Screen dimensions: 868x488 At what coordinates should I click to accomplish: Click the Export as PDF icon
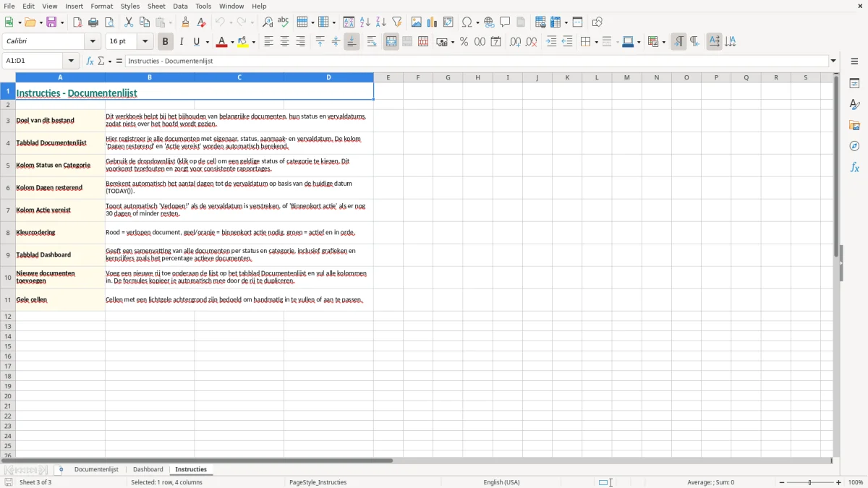pos(77,22)
